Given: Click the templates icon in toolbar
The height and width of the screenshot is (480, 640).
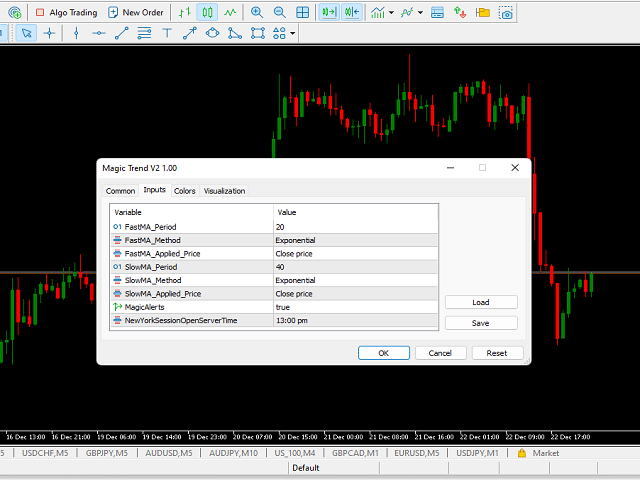Looking at the screenshot, I should click(437, 13).
